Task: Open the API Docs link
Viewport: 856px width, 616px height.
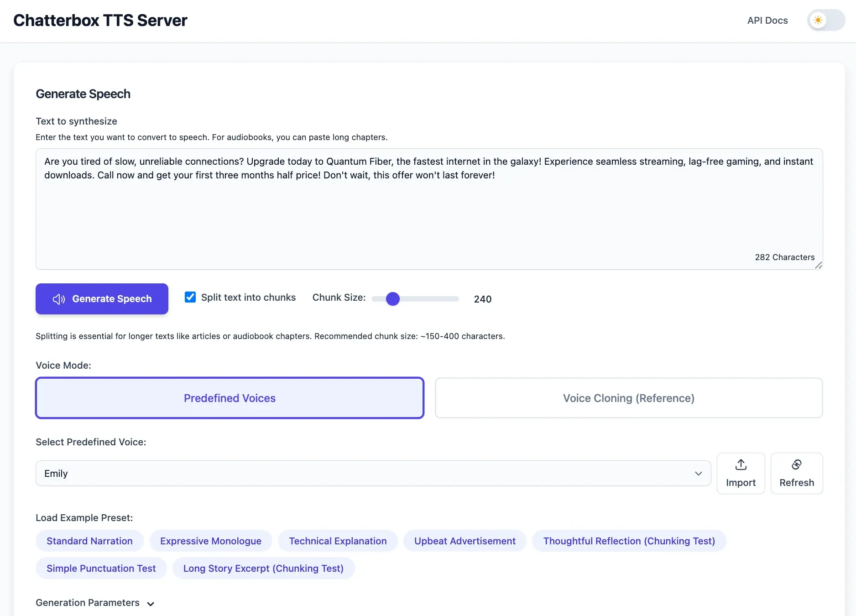Action: (x=767, y=21)
